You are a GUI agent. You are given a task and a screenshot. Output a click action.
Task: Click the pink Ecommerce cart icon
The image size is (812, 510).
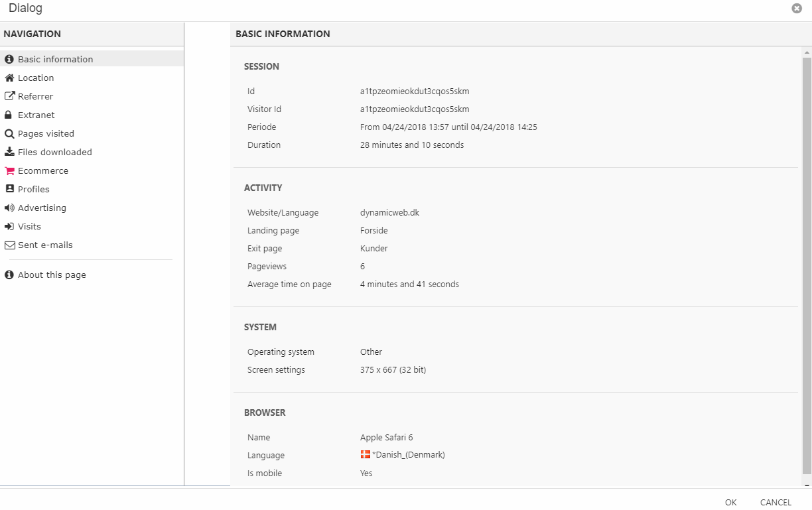[9, 170]
